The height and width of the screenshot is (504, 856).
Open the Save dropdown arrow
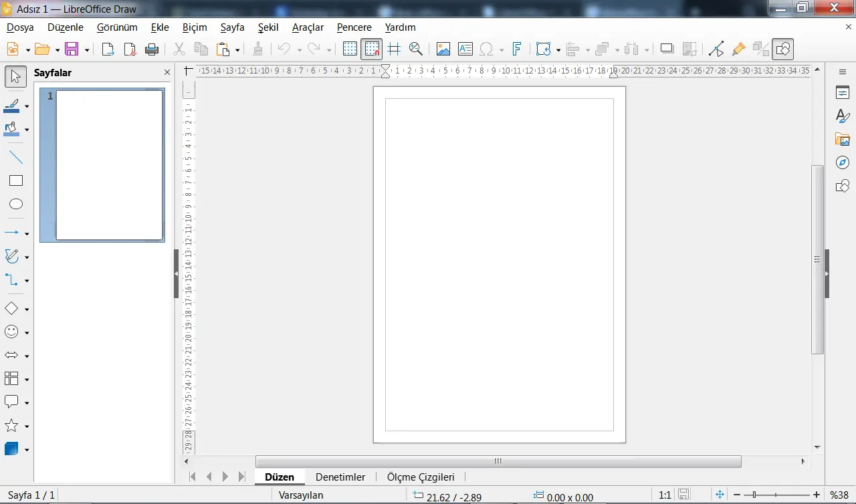pos(87,49)
